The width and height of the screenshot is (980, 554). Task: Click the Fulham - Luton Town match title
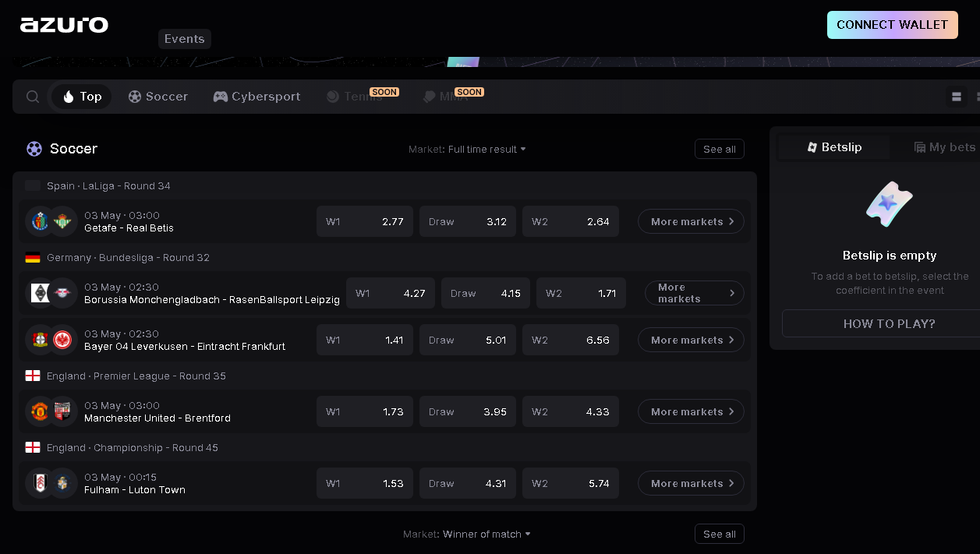135,490
